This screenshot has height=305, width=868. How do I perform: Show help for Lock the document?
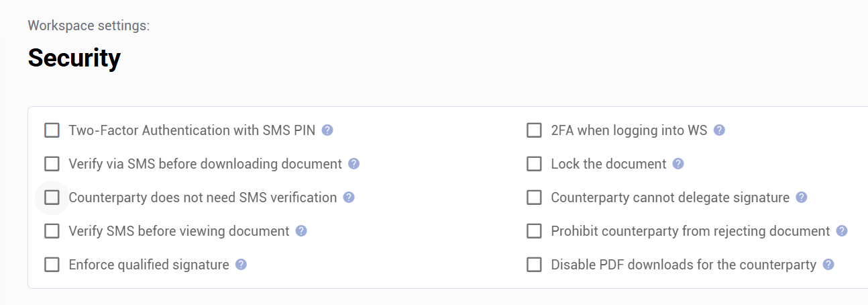(x=678, y=164)
